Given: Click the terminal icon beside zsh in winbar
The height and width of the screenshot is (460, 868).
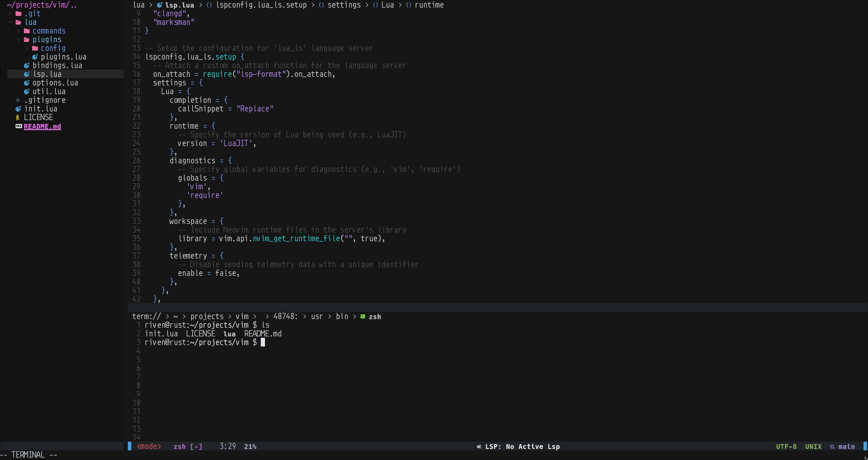Looking at the screenshot, I should (363, 316).
